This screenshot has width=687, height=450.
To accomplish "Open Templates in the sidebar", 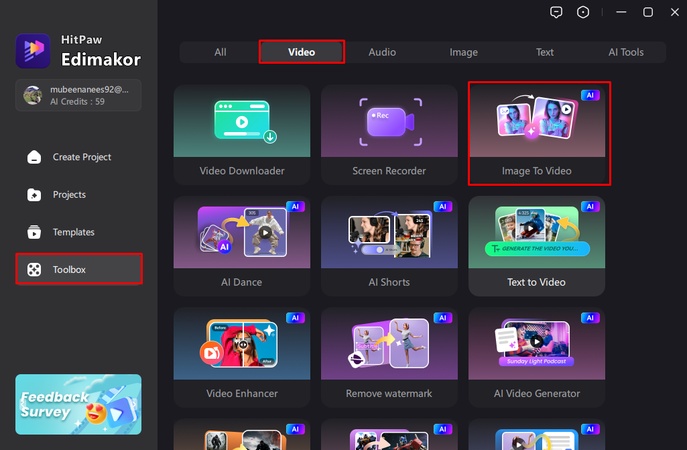I will tap(72, 232).
